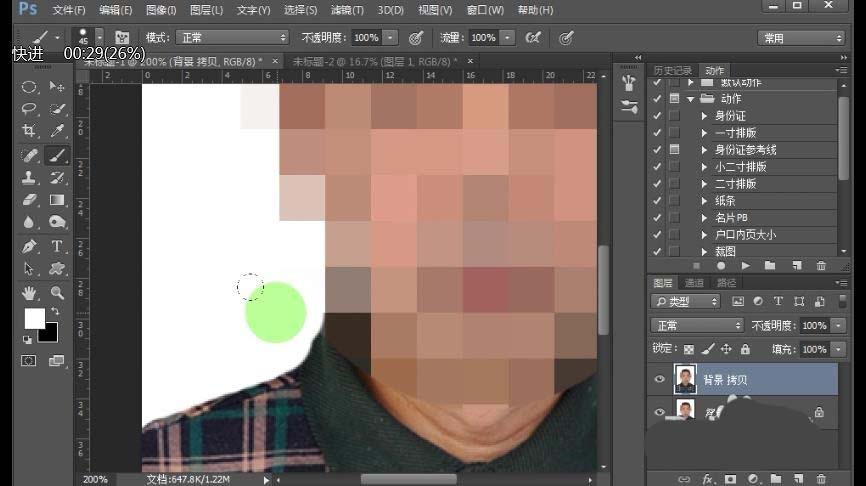The image size is (866, 486).
Task: Lock all layer attributes
Action: click(745, 349)
